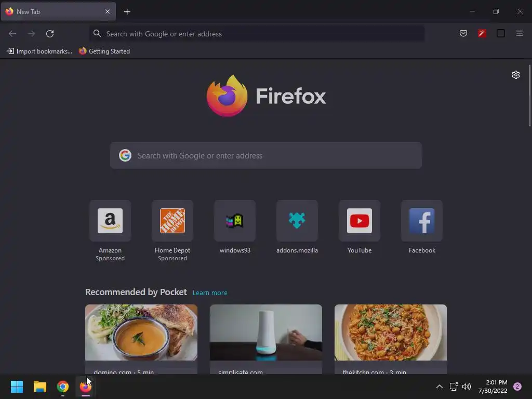Open new tab personalize gear settings
The height and width of the screenshot is (399, 532).
tap(516, 75)
